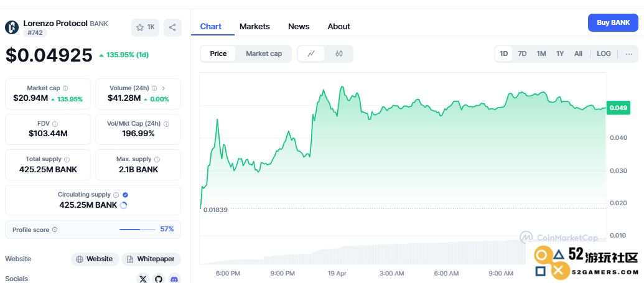644x283 pixels.
Task: Set chart range to 1D
Action: 503,54
